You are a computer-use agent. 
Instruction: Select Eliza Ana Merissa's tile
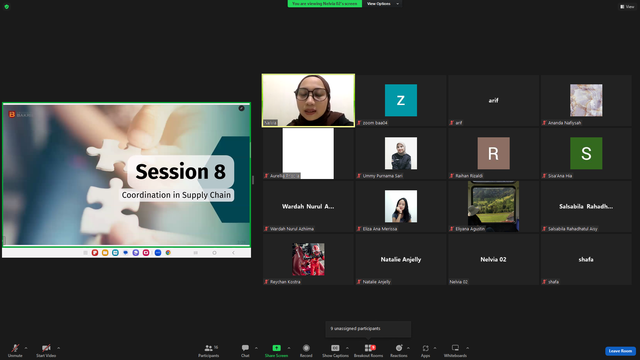pyautogui.click(x=401, y=207)
